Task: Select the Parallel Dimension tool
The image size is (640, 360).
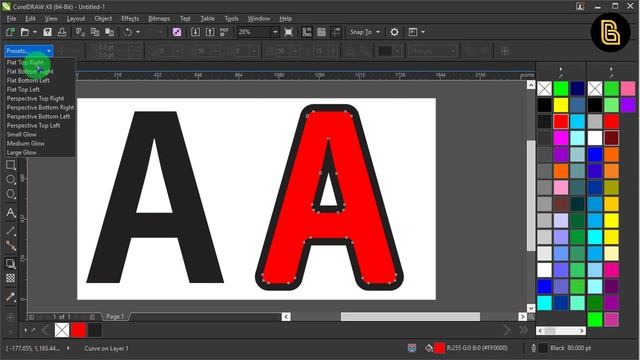Action: (x=11, y=231)
